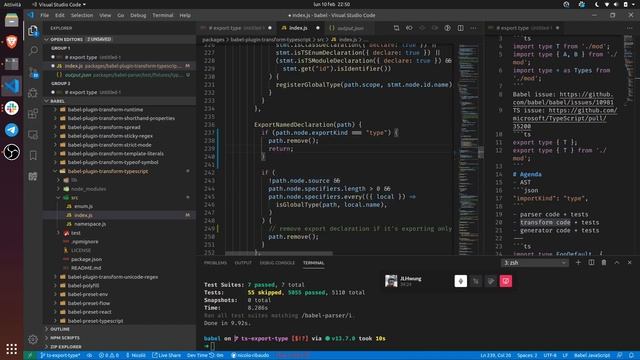This screenshot has width=640, height=360.
Task: Open namespace.js in the explorer tree
Action: tap(90, 224)
